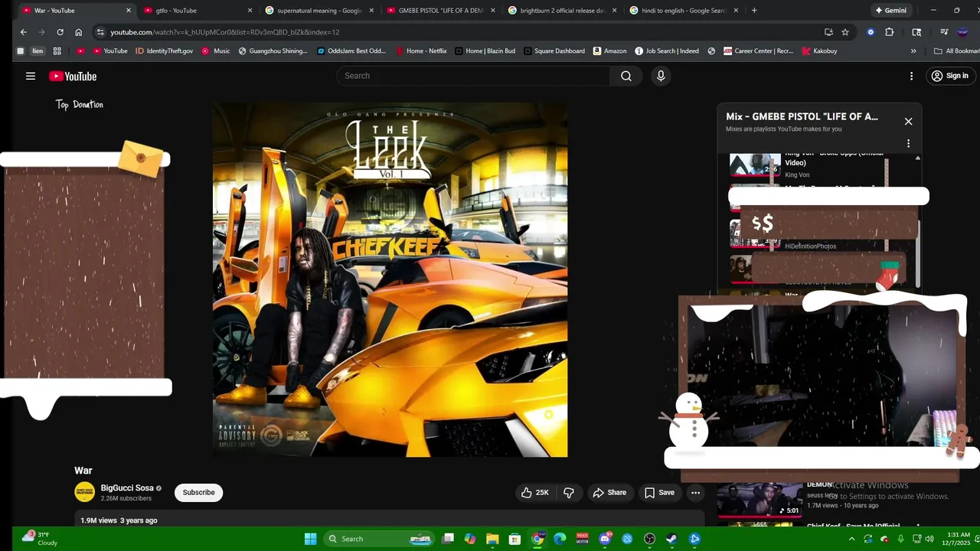Close the Mix playlist panel
The height and width of the screenshot is (551, 980).
pos(908,122)
